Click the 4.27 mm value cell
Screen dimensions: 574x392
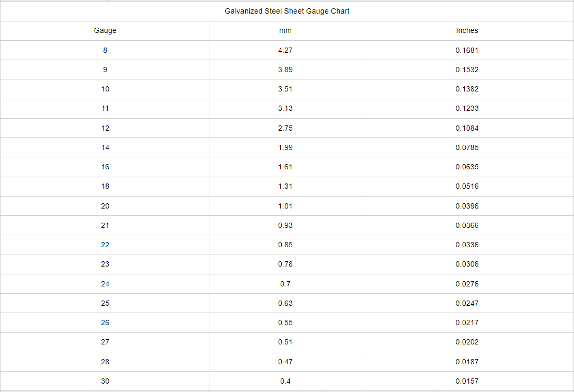pos(285,50)
